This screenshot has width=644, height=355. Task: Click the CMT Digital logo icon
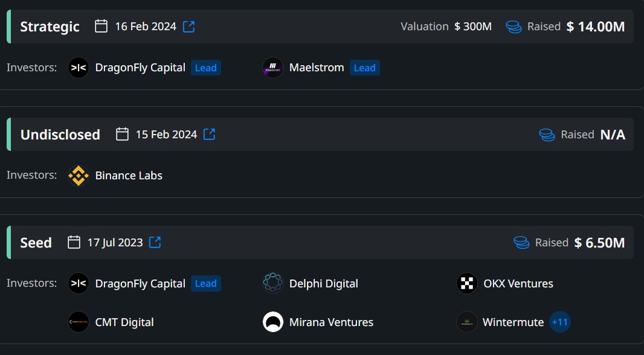[79, 322]
